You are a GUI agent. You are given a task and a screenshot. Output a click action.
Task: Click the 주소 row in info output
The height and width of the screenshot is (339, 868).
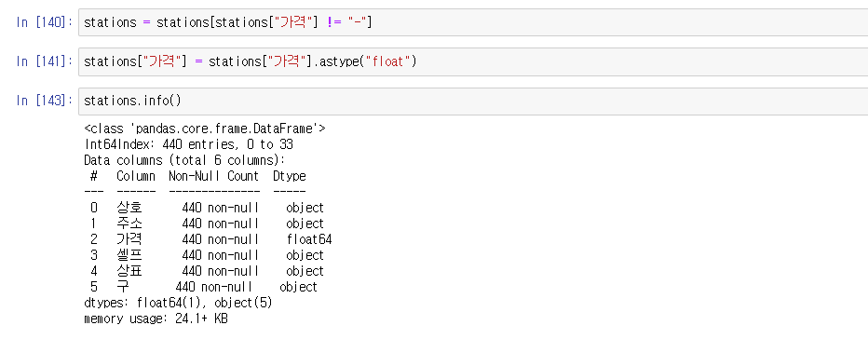(x=204, y=224)
